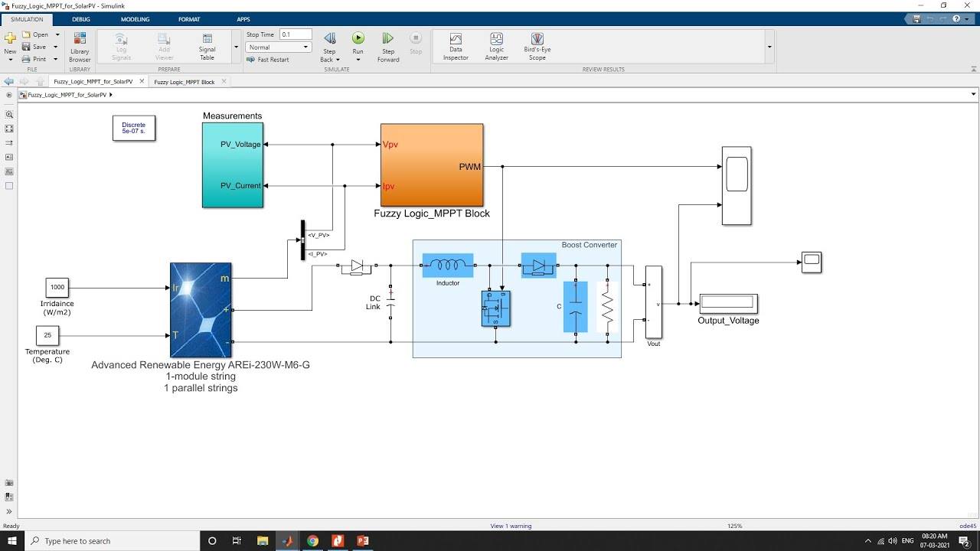
Task: Navigate back with the blue arrow
Action: (8, 81)
